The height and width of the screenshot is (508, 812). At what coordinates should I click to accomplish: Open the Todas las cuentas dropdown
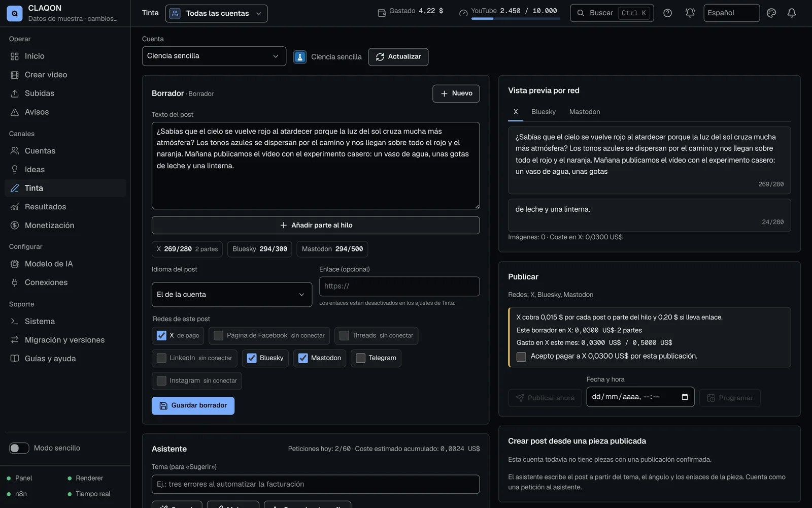[216, 13]
